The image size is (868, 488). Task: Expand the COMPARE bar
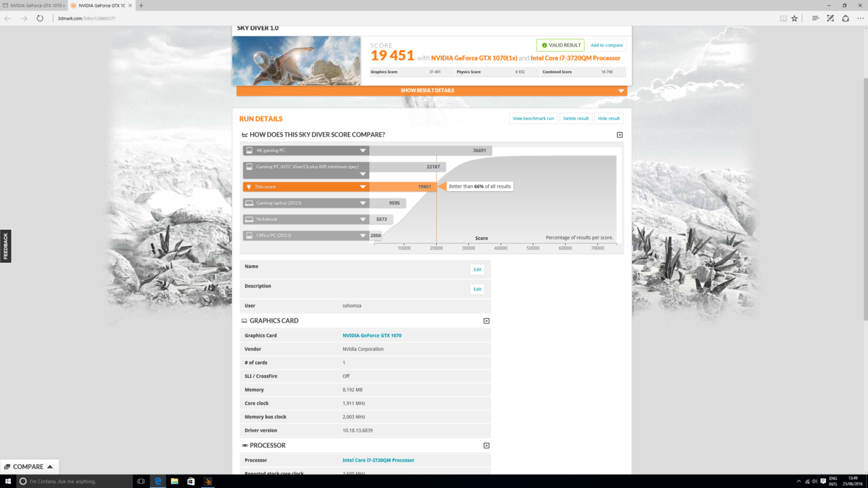(x=28, y=466)
